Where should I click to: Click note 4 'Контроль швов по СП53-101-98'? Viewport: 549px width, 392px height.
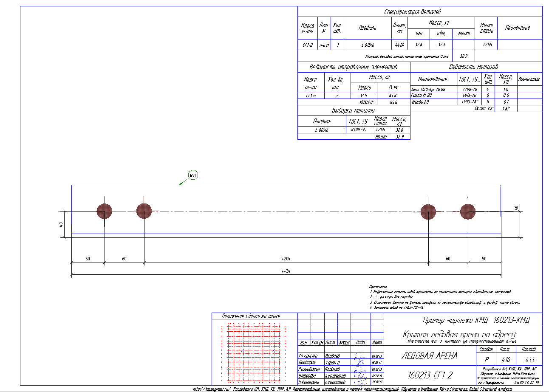pyautogui.click(x=396, y=307)
